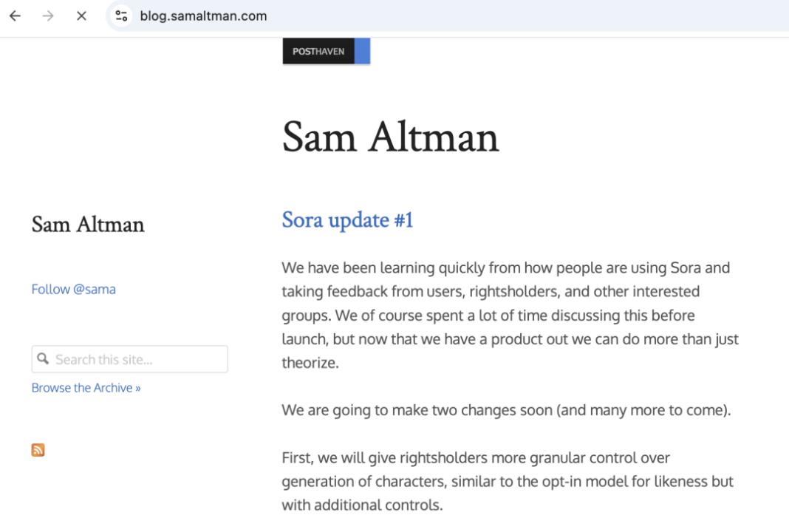
Task: Click the word "theorize" ending the first paragraph
Action: (310, 364)
